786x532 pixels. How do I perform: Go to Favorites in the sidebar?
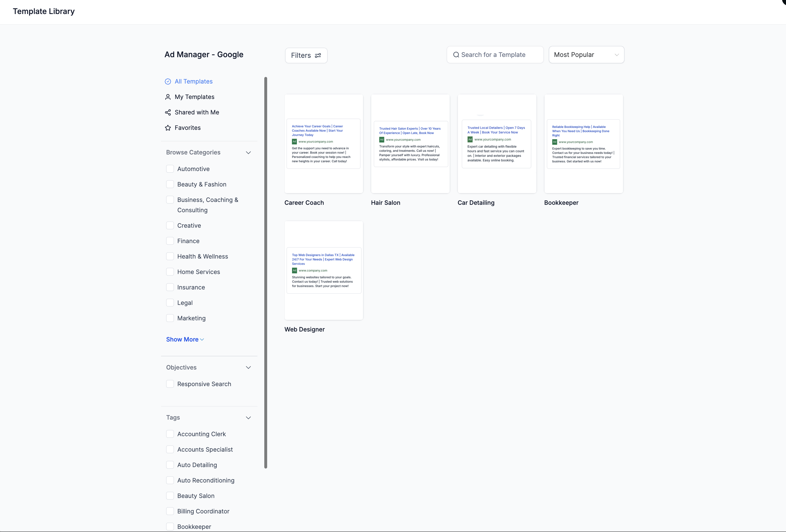pyautogui.click(x=187, y=128)
